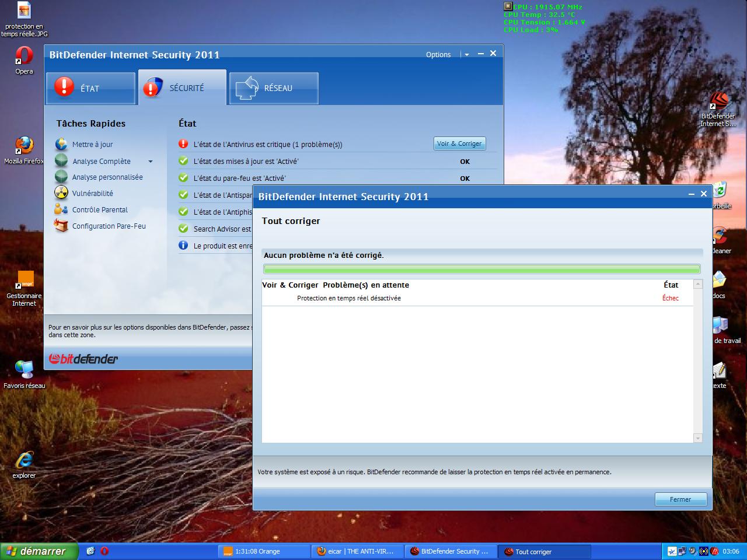Image resolution: width=747 pixels, height=560 pixels.
Task: Click green check for mises à jour status
Action: click(183, 161)
